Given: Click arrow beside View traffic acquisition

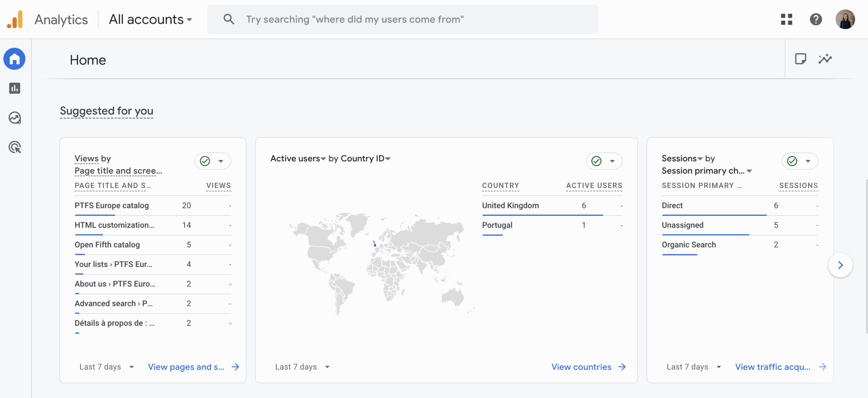Looking at the screenshot, I should (823, 367).
